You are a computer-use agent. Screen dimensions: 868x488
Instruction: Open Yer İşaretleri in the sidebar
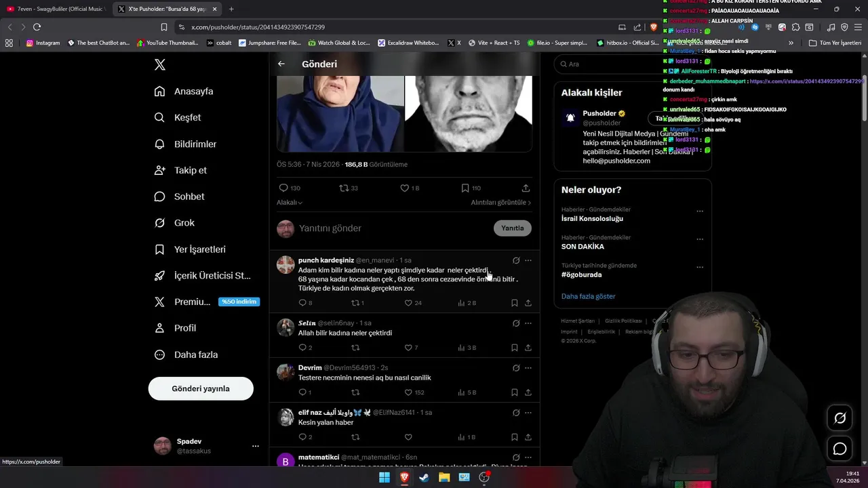point(190,249)
